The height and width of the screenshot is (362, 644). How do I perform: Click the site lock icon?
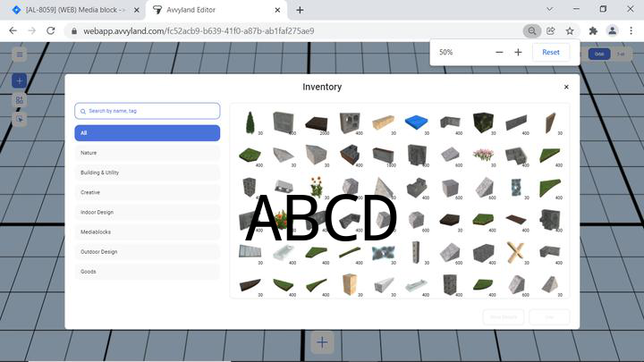click(74, 31)
